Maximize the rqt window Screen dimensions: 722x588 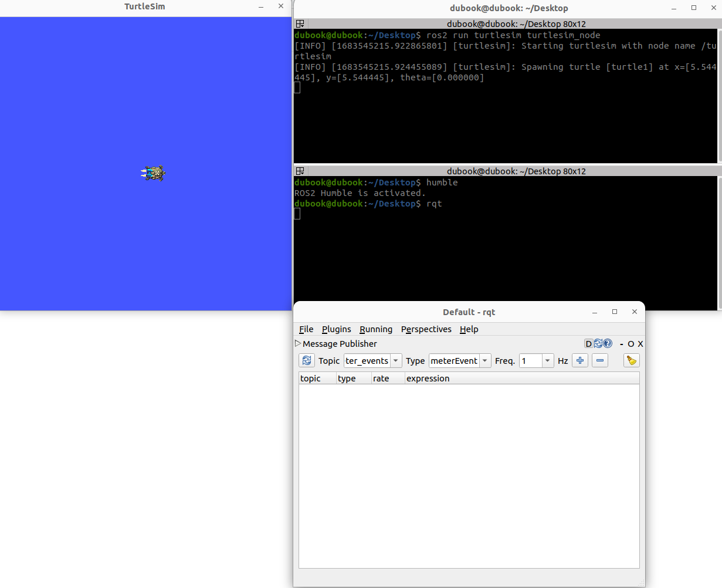(615, 312)
